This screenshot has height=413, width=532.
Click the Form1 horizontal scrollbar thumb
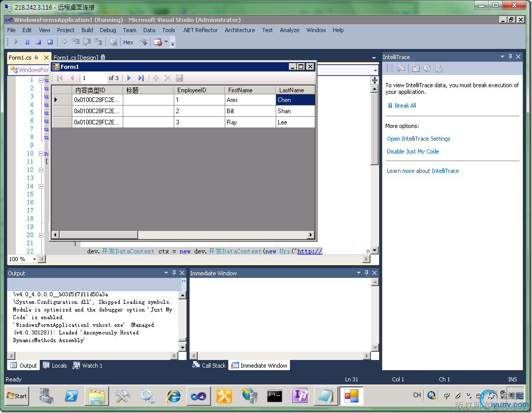[98, 235]
